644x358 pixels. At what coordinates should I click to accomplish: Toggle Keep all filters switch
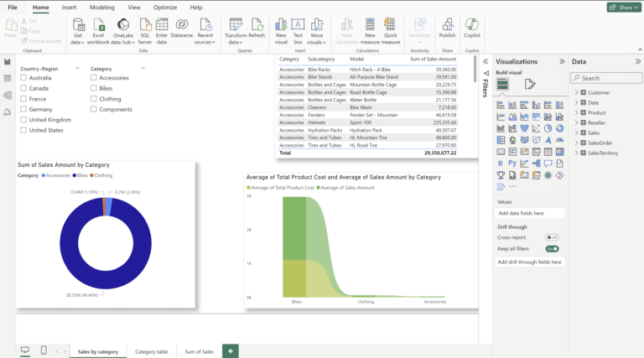pyautogui.click(x=552, y=249)
